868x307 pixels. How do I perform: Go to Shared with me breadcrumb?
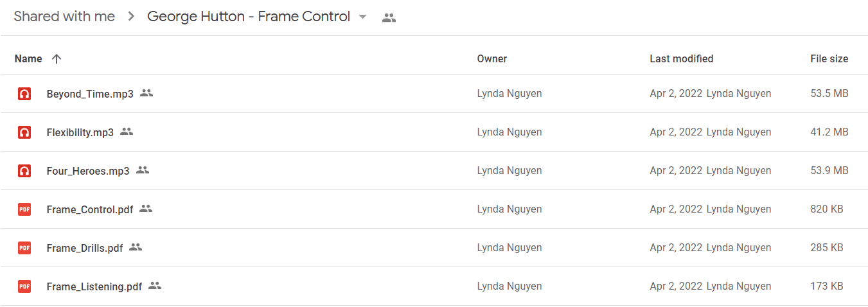pos(64,17)
